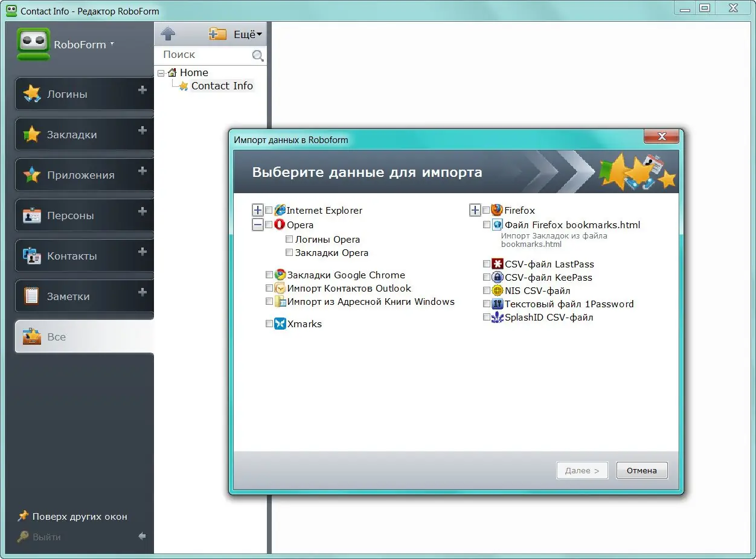Add a new login with the plus icon

coord(143,90)
